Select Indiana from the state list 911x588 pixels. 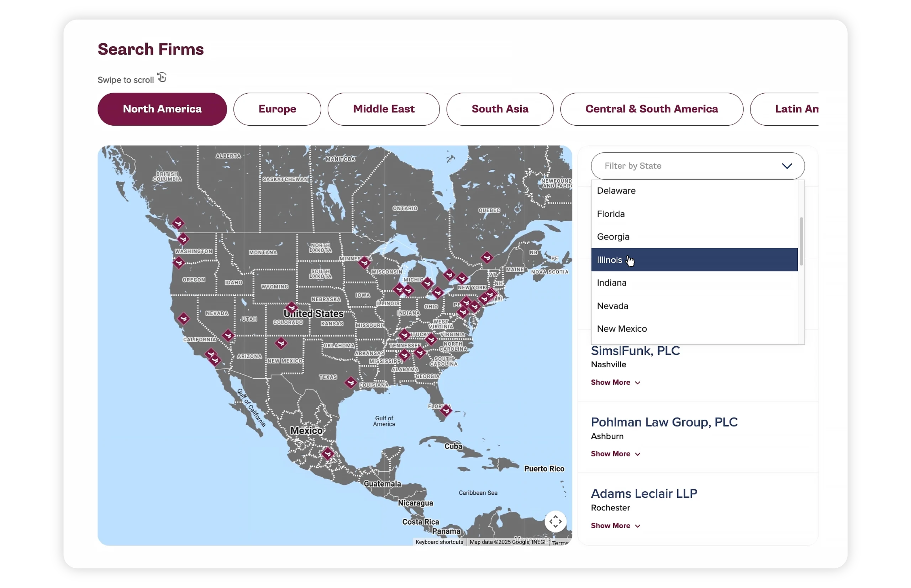pyautogui.click(x=694, y=283)
